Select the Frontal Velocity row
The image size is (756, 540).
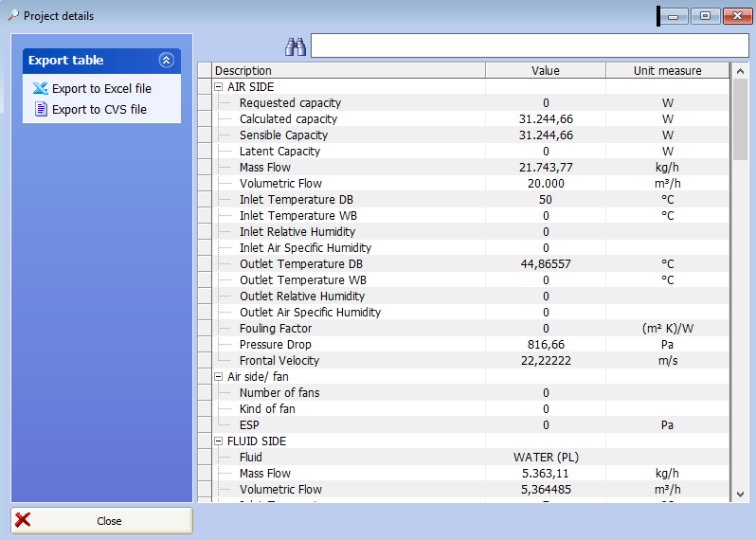pyautogui.click(x=470, y=361)
